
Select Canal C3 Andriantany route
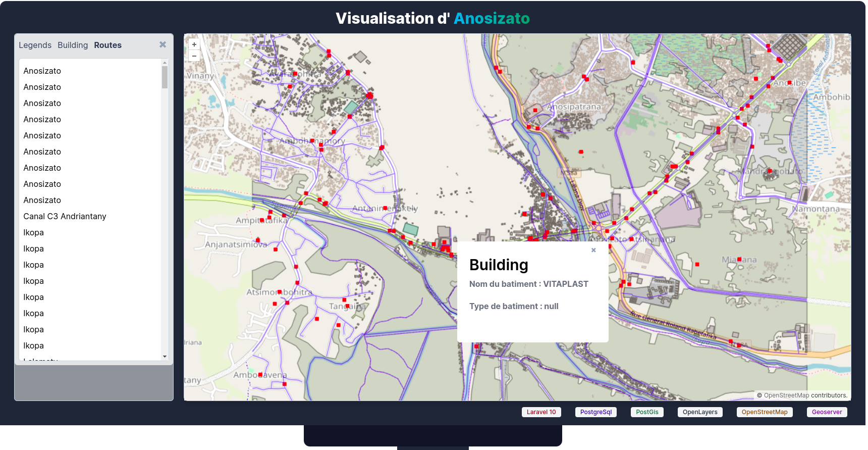coord(65,216)
